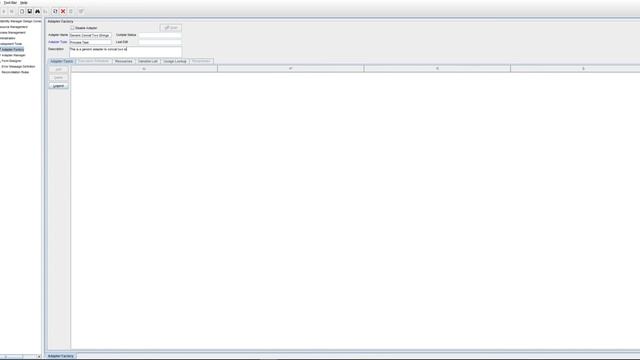
Task: Switch to the Resources tab
Action: (x=124, y=61)
